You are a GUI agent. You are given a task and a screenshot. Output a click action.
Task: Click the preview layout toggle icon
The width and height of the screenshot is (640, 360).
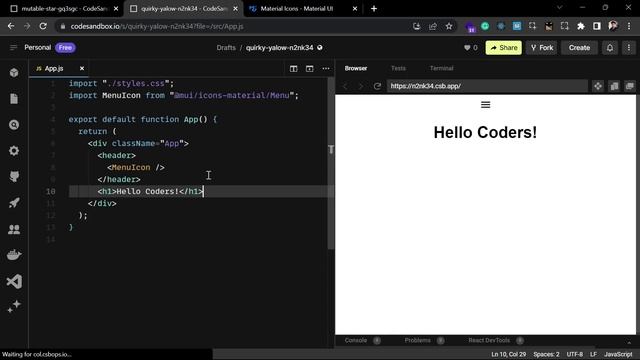tap(310, 69)
